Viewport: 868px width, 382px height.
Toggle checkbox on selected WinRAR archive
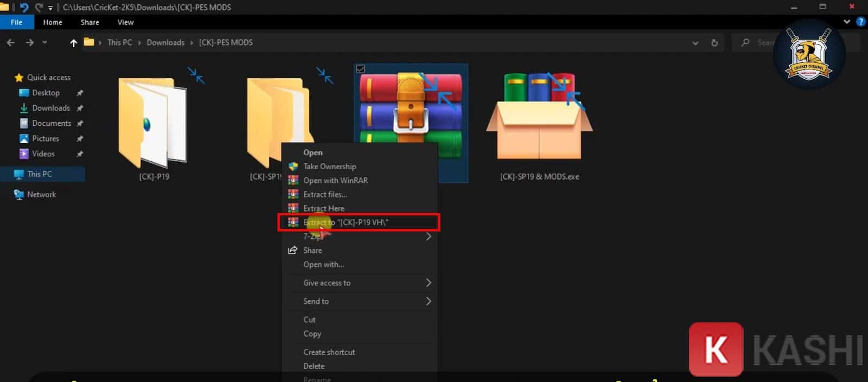coord(360,69)
